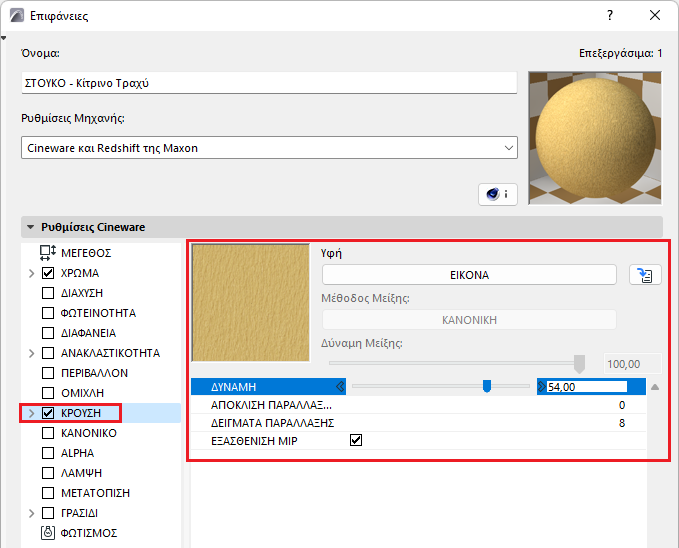
Task: Click the Cinema 4D info icon button
Action: tap(498, 194)
